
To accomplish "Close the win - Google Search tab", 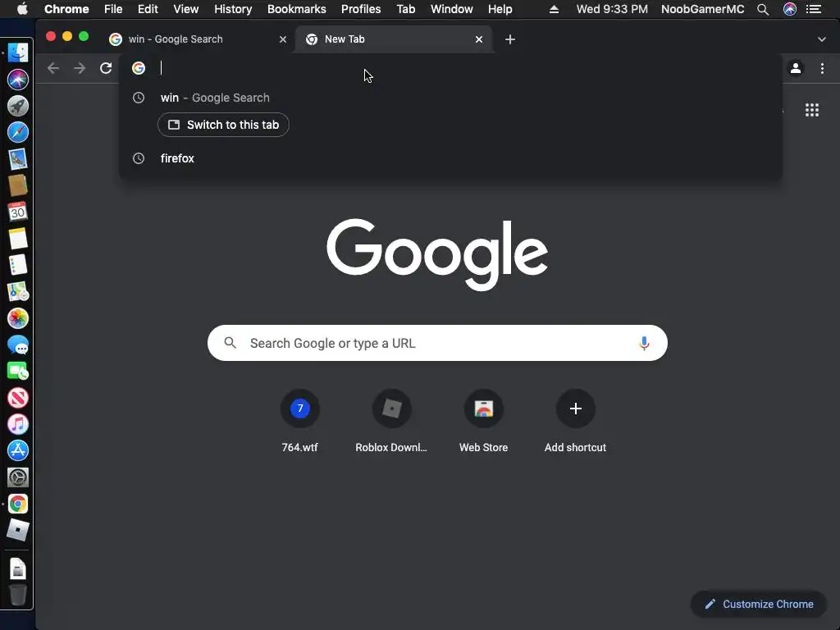I will coord(283,39).
